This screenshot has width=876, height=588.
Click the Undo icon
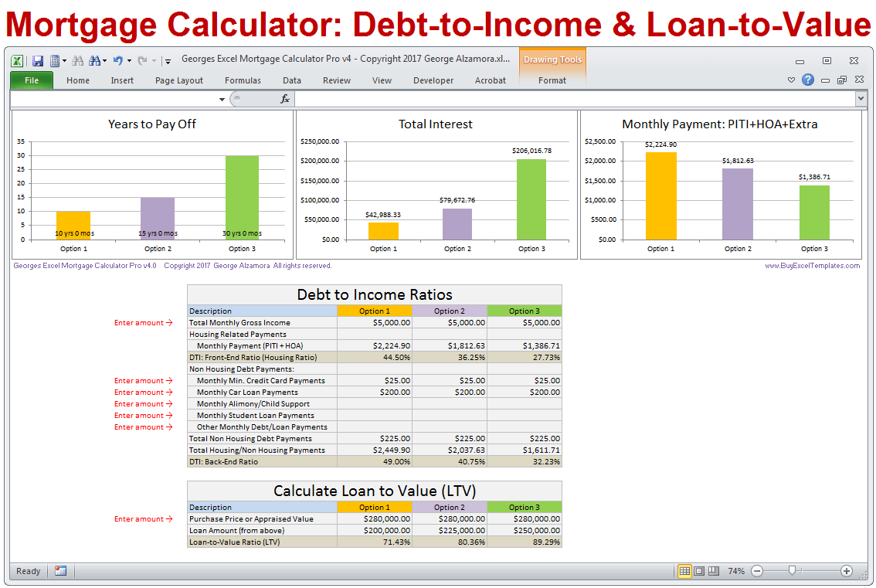pyautogui.click(x=118, y=60)
